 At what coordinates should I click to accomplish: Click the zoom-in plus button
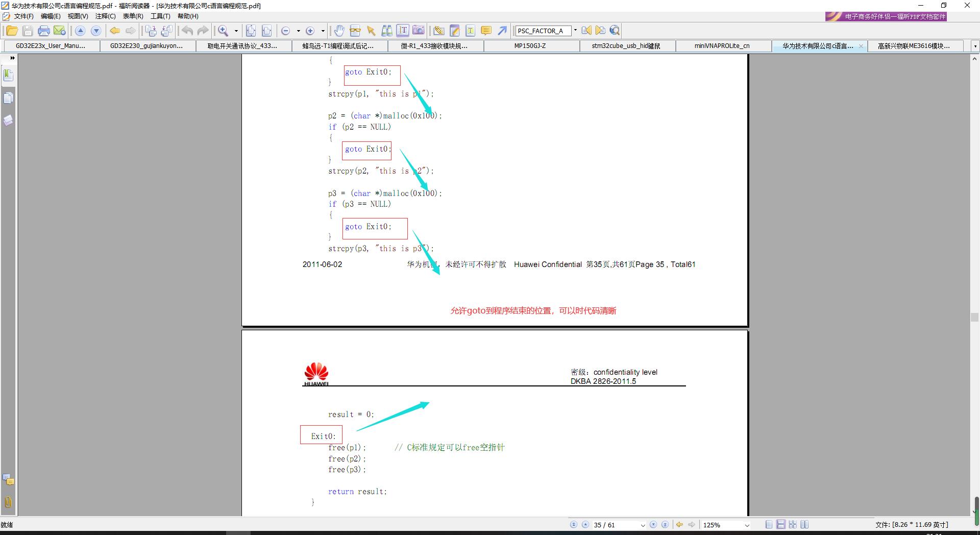[310, 31]
